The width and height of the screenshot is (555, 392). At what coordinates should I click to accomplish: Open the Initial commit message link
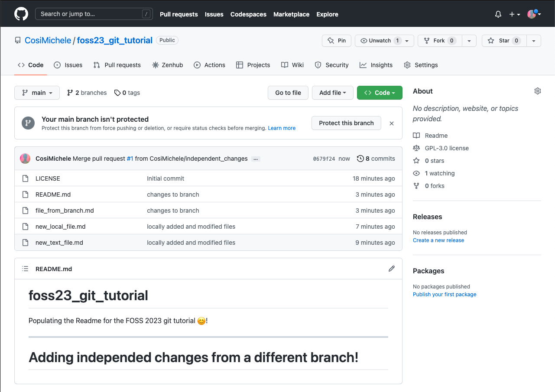pyautogui.click(x=166, y=178)
